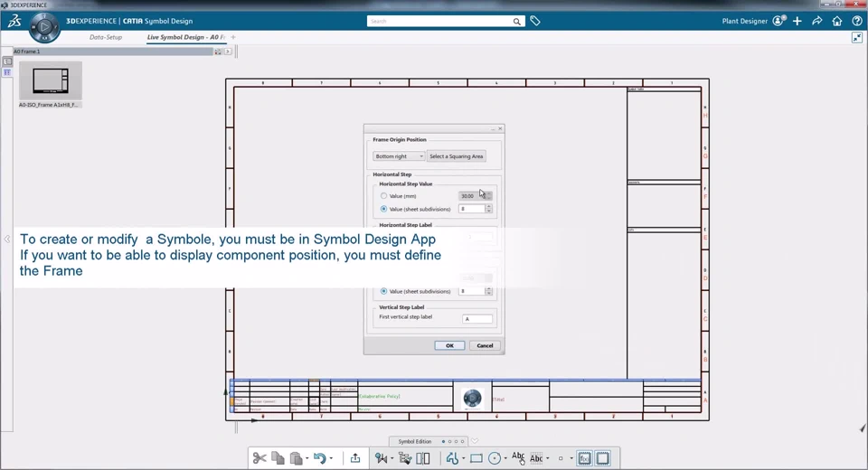868x470 pixels.
Task: Increase vertical sheet subdivisions spinner
Action: pyautogui.click(x=489, y=289)
